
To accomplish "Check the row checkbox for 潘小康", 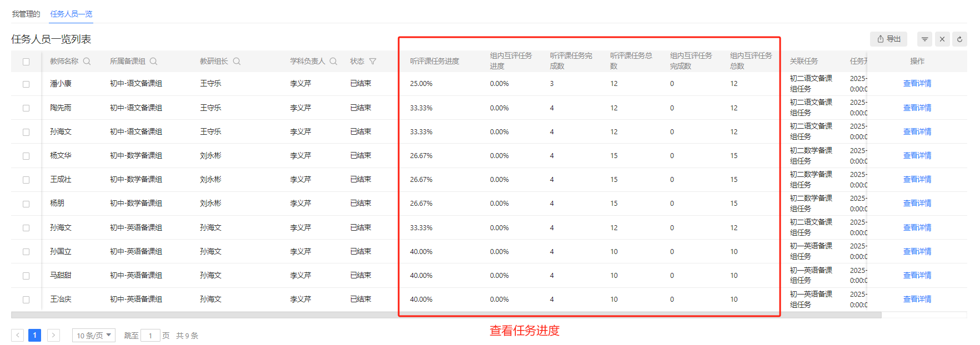I will [26, 84].
